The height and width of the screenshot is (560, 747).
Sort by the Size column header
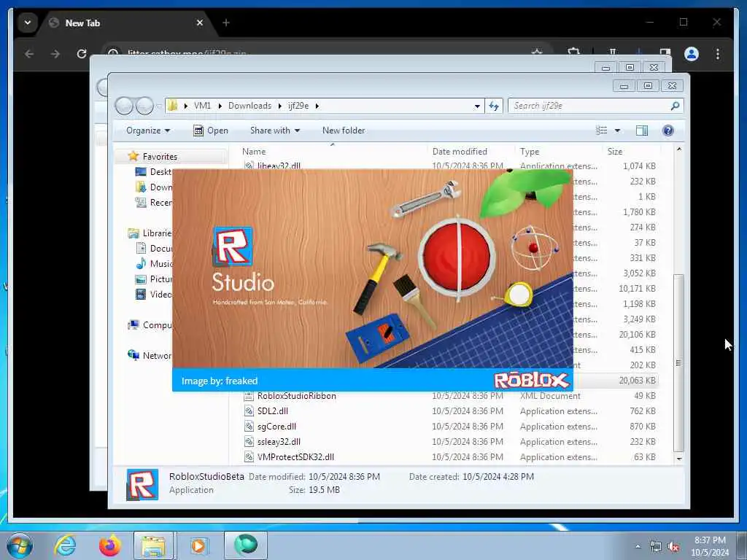[x=614, y=152]
